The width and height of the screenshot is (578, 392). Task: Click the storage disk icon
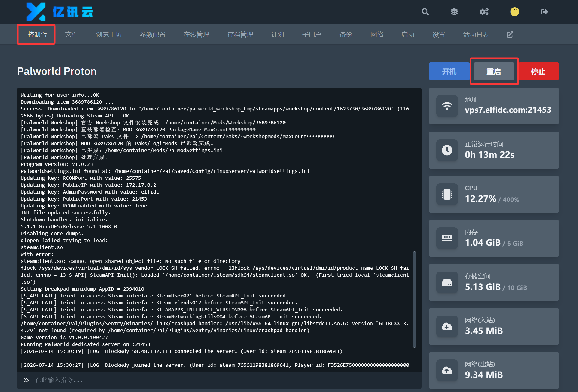tap(447, 282)
